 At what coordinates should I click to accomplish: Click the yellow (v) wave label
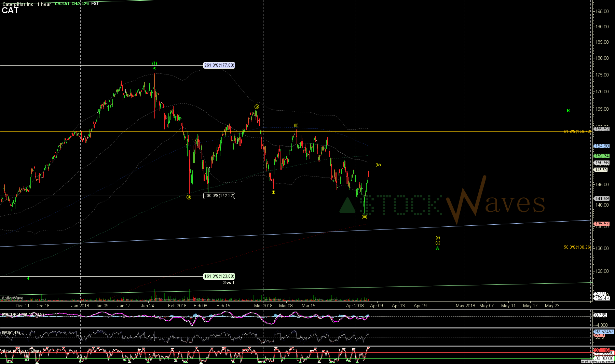[438, 238]
